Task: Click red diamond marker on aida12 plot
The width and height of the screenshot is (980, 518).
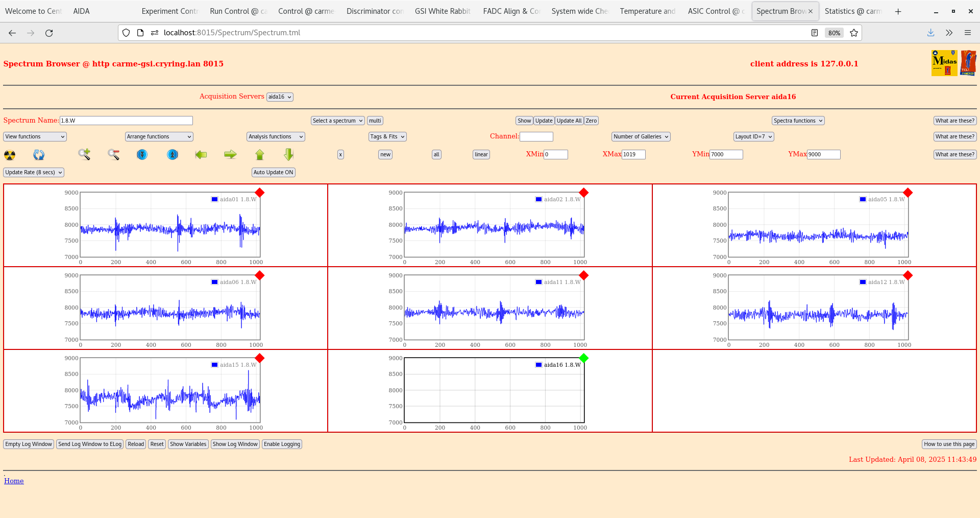Action: 908,275
